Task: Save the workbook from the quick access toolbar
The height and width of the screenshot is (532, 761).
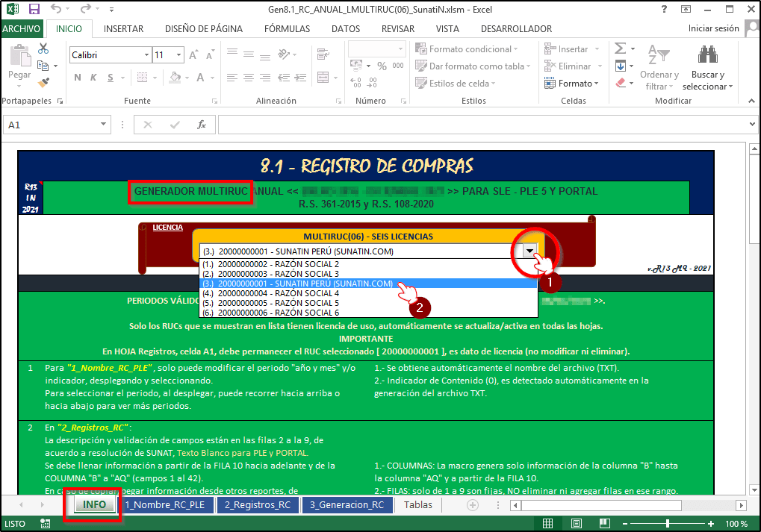Action: click(34, 10)
